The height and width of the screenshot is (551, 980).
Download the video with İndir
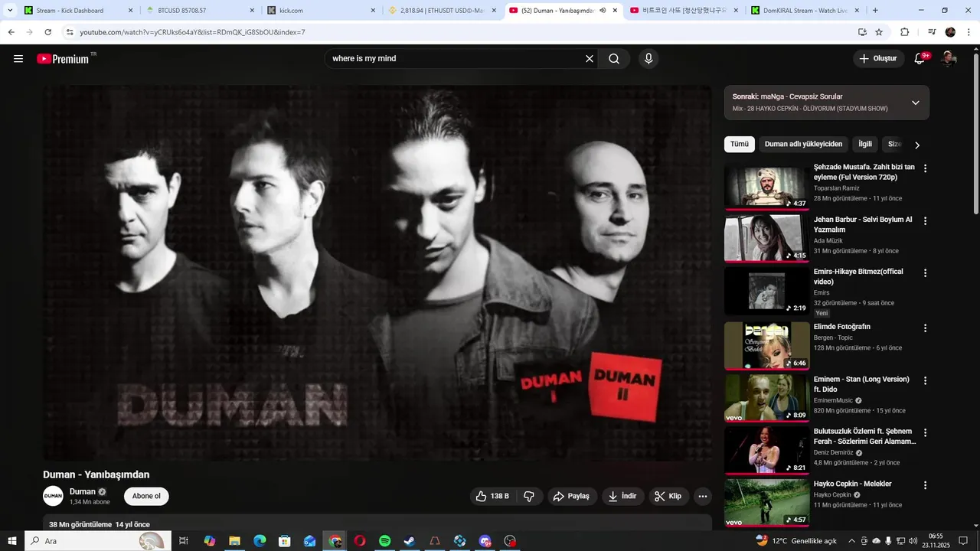click(623, 497)
